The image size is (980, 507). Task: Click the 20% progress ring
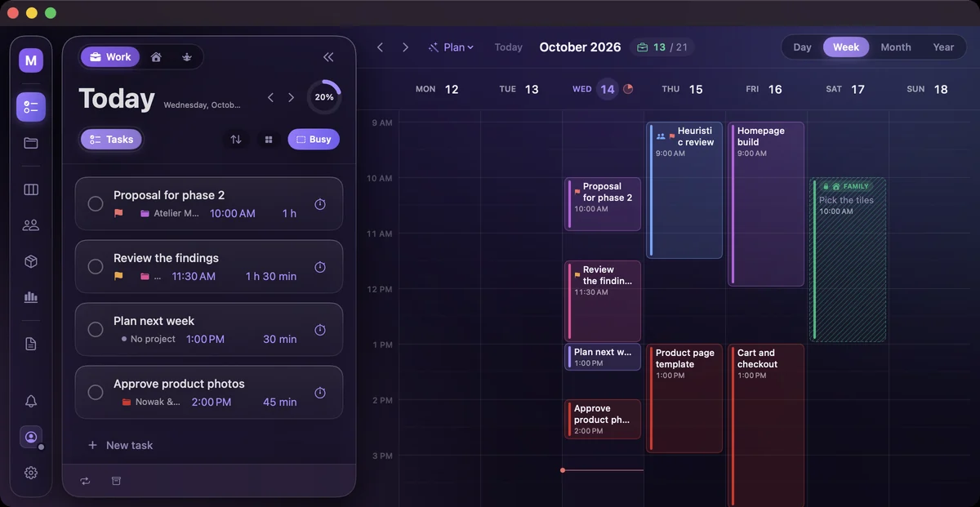coord(324,97)
